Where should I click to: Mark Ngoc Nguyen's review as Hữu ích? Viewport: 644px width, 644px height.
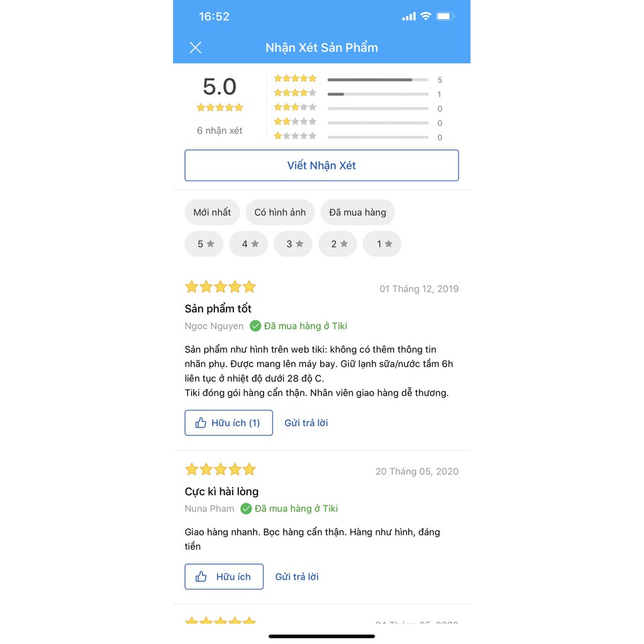point(229,423)
